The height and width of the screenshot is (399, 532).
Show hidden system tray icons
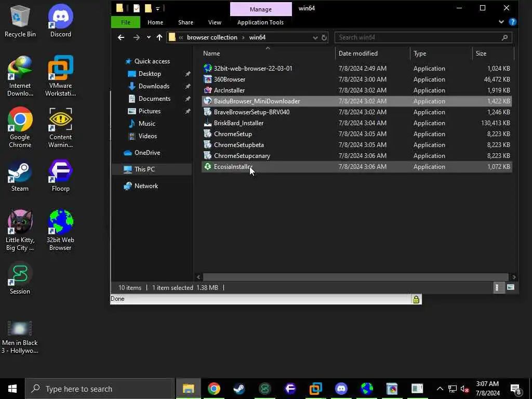click(440, 389)
